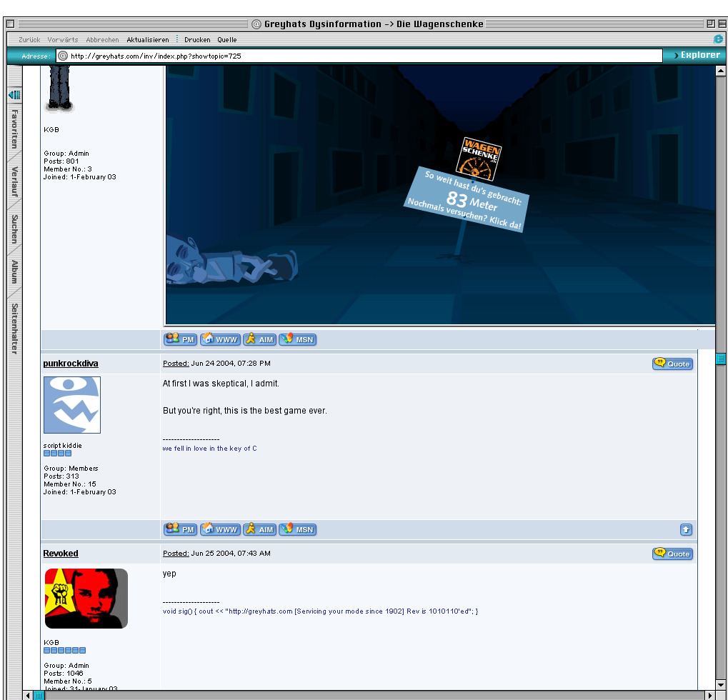Open Revoked's profile link
This screenshot has width=728, height=700.
(61, 554)
